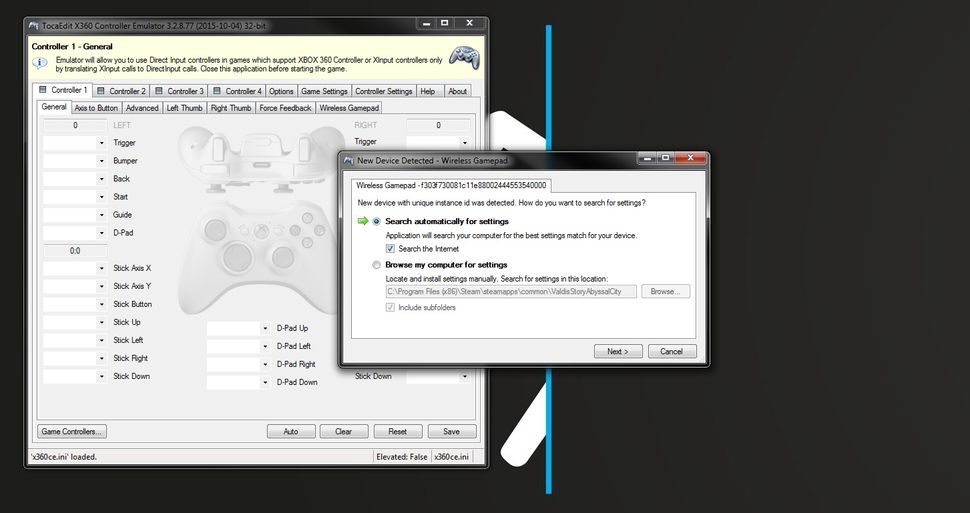Viewport: 970px width, 513px height.
Task: Switch to the Controller 3 tab
Action: pyautogui.click(x=179, y=91)
